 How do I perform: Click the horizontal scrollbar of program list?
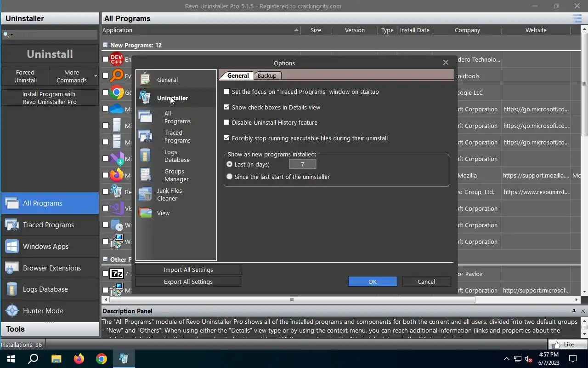[292, 300]
